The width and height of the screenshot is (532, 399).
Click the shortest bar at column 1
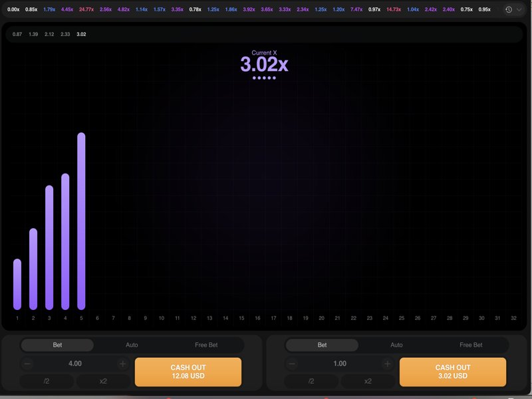tap(17, 285)
